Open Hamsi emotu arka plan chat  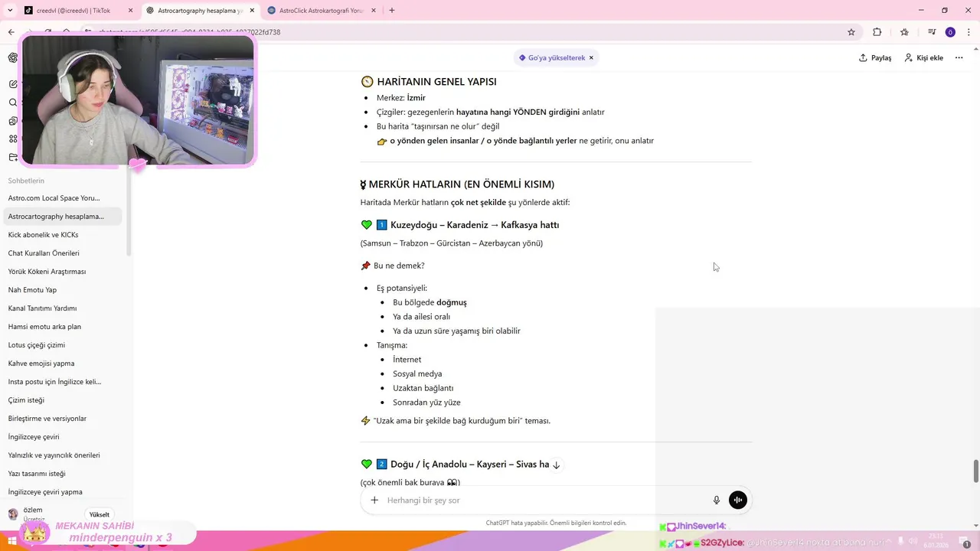click(63, 327)
